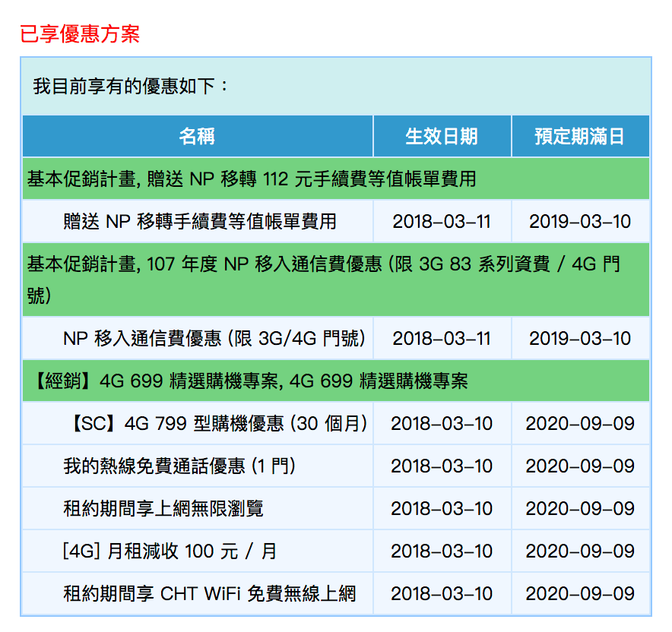The height and width of the screenshot is (632, 672).
Task: Click the 贈送 NP 移轉手續費等值帳單費用 name cell
Action: 198,221
